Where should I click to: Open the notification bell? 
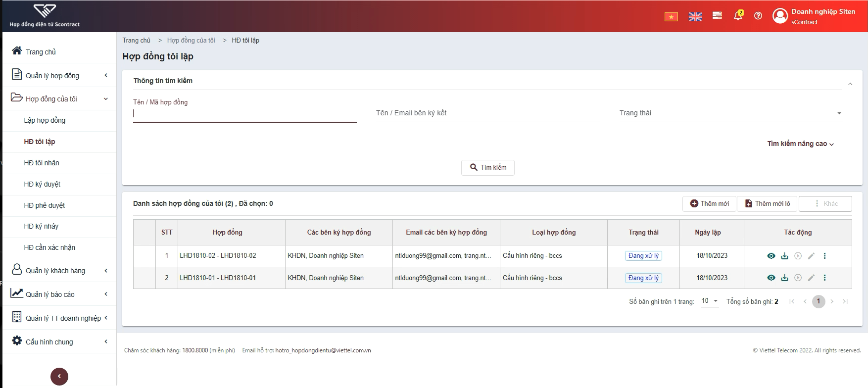point(738,15)
